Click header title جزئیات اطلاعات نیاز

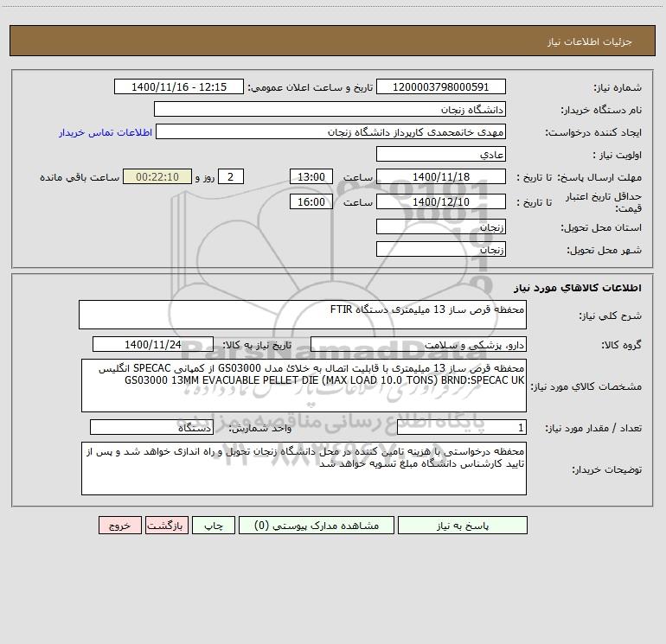coord(590,41)
